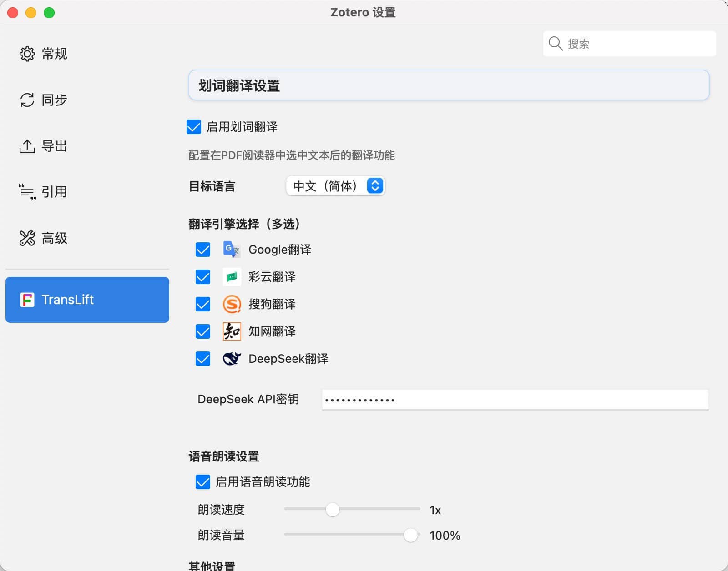Select the TransLift plugin icon in sidebar

coord(27,300)
